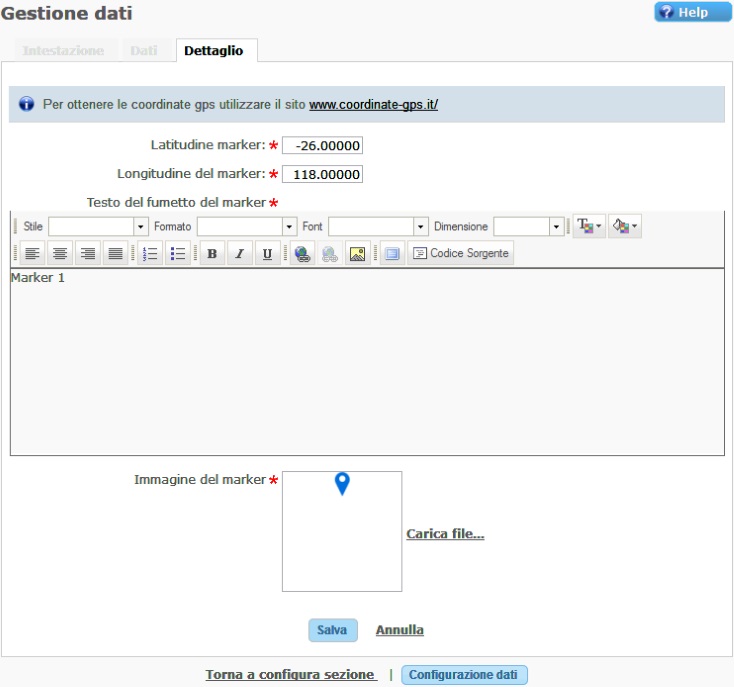The width and height of the screenshot is (734, 687).
Task: Center-align text with the toolbar icon
Action: pos(61,254)
